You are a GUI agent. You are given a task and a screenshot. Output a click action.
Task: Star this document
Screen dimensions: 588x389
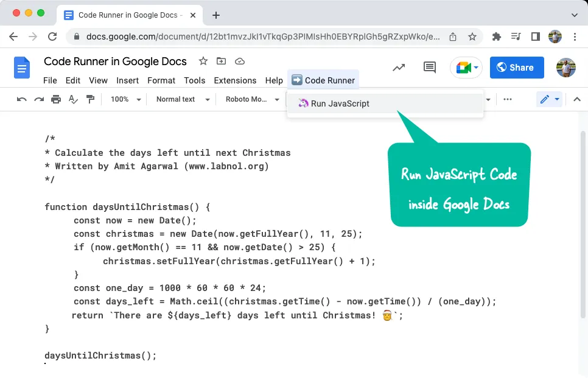(203, 61)
